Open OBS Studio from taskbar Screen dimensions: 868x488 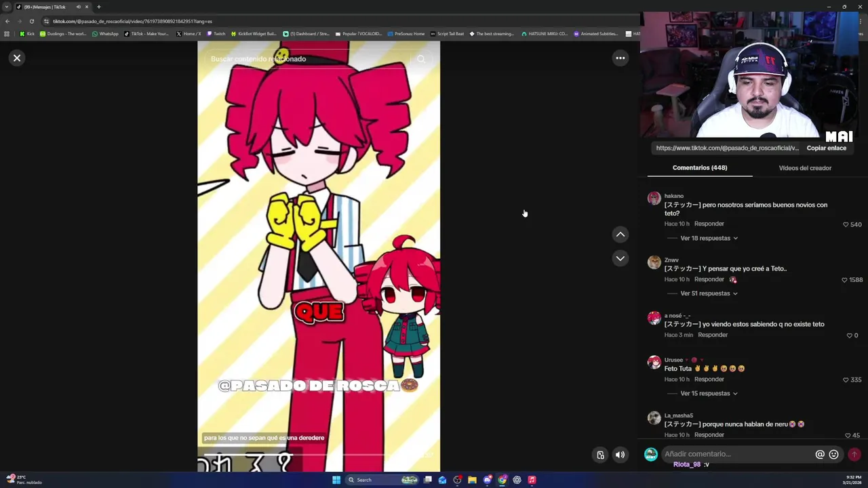458,480
